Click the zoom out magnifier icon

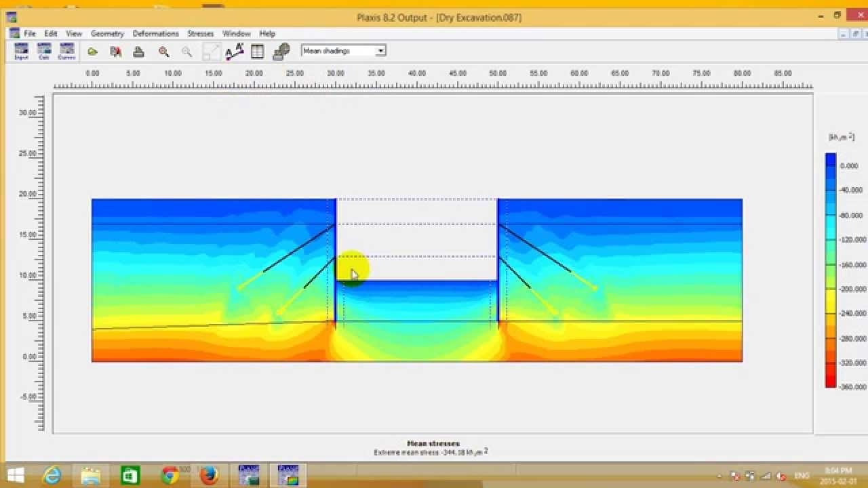[x=186, y=52]
